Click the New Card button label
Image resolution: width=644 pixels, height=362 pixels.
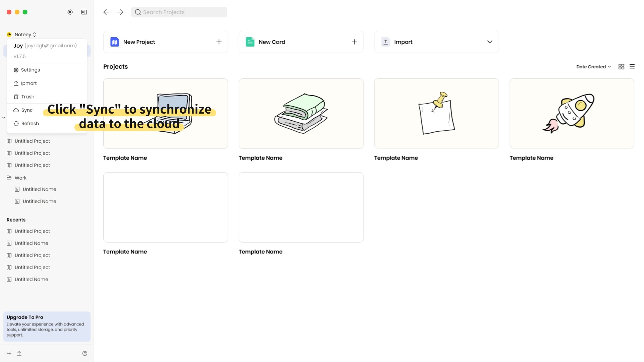click(272, 42)
